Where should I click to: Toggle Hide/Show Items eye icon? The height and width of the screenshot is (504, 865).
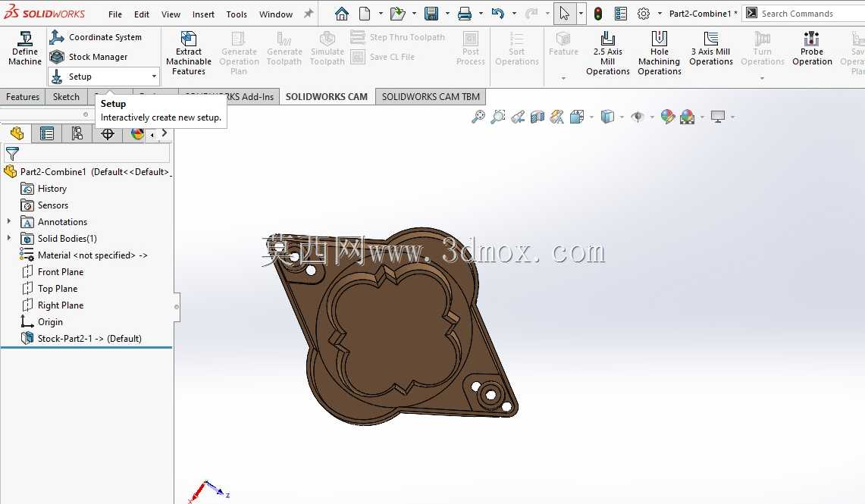pyautogui.click(x=637, y=117)
